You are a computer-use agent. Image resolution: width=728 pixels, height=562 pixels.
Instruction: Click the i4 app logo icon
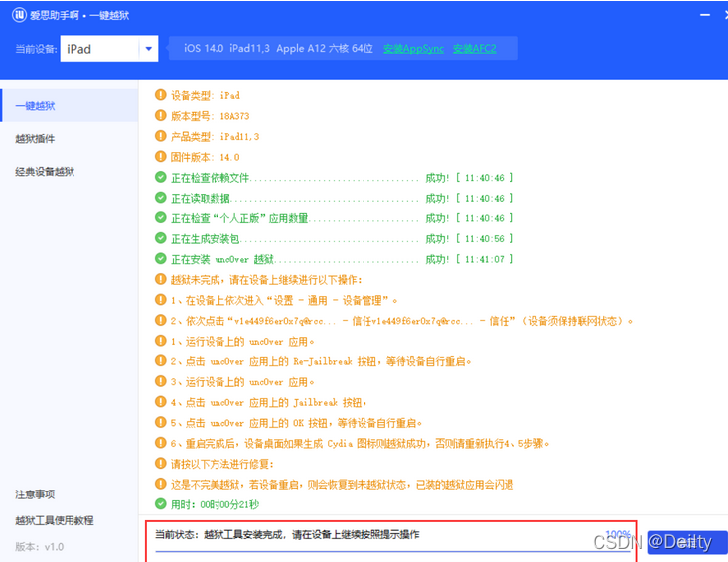pyautogui.click(x=20, y=15)
